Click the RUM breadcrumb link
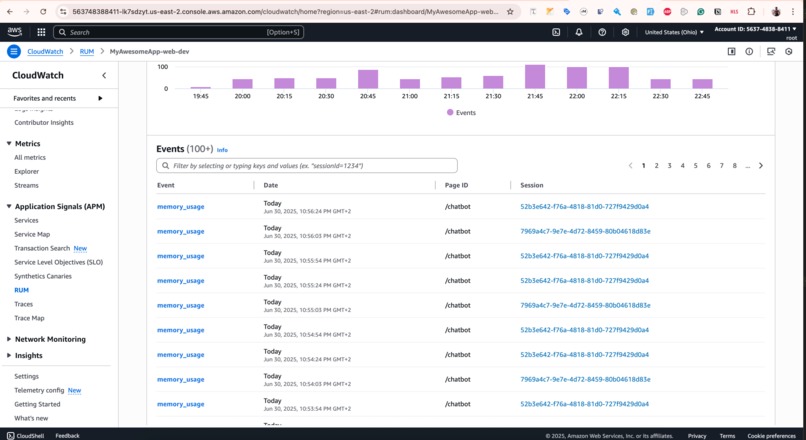Image resolution: width=806 pixels, height=440 pixels. 87,51
